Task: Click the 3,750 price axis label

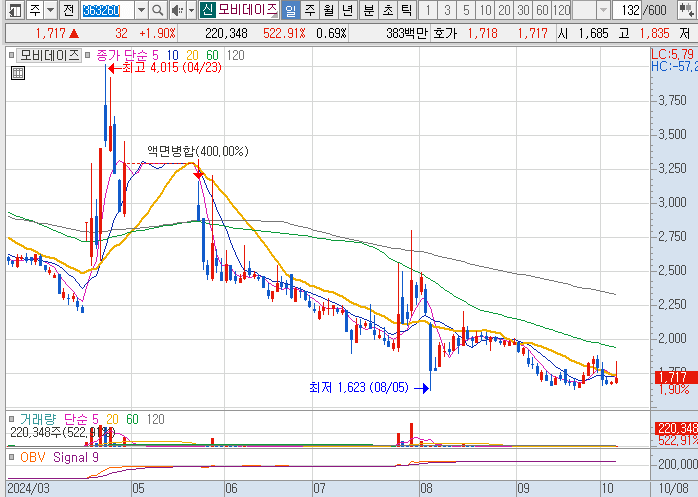Action: tap(673, 100)
